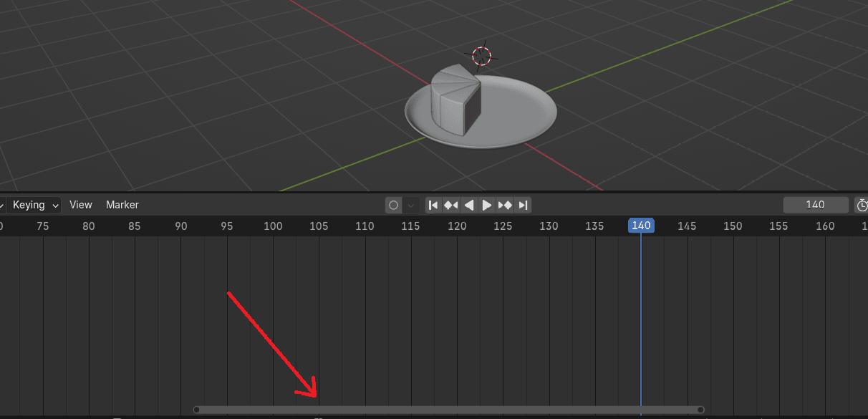
Task: Jump to previous keyframe
Action: [450, 206]
